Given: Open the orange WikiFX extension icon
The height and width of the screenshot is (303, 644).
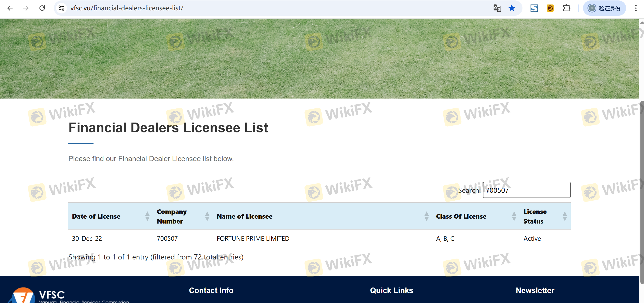Looking at the screenshot, I should coord(550,8).
